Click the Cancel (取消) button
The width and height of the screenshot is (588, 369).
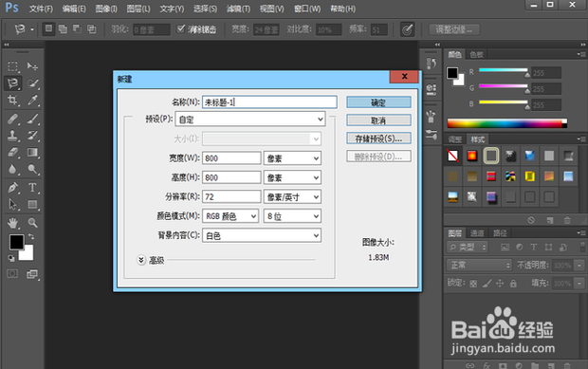point(378,120)
